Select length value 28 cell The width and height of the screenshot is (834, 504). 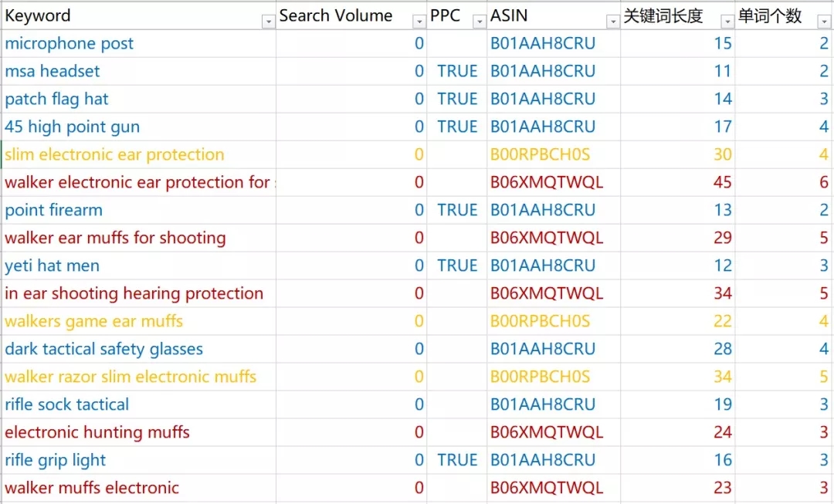click(678, 349)
